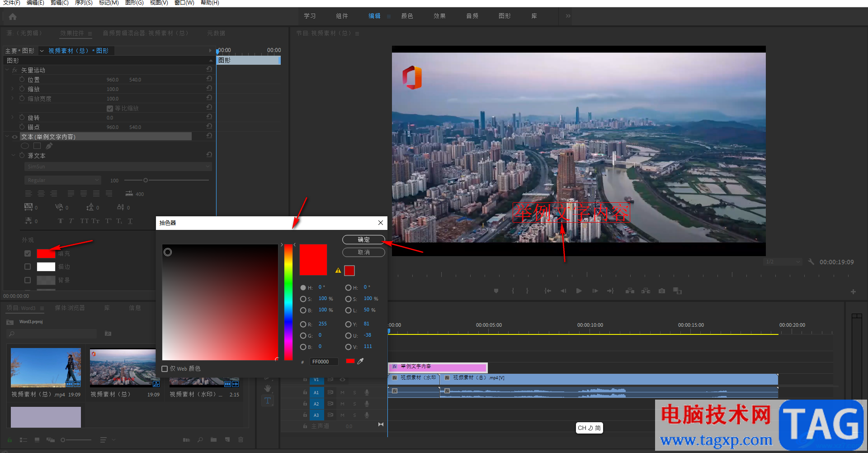The width and height of the screenshot is (868, 453).
Task: Open the 1/2 playback resolution dropdown
Action: 783,262
